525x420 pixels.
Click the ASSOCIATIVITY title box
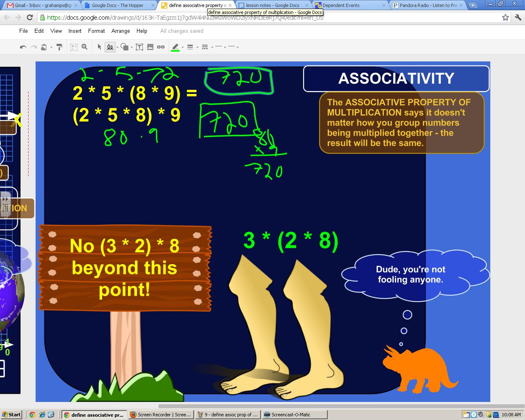(396, 78)
